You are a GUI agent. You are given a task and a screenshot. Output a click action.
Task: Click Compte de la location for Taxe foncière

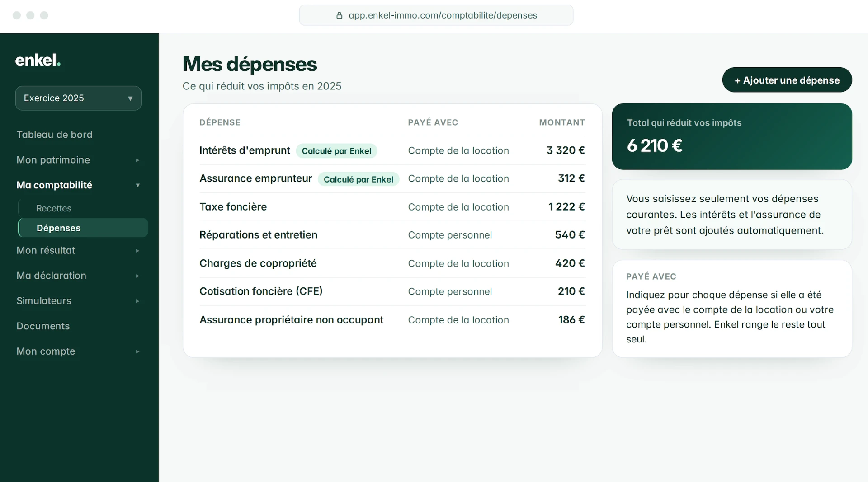pyautogui.click(x=458, y=207)
